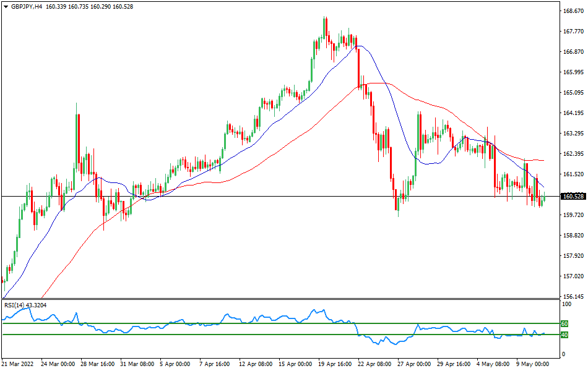Select the 21 Mar 2022 date label
This screenshot has height=371, width=588.
point(19,364)
